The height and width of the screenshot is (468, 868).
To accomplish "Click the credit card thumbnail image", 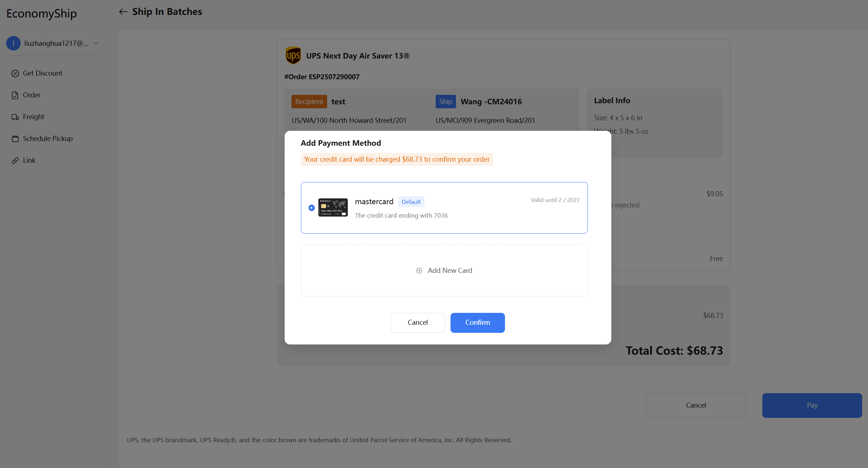I will (333, 207).
